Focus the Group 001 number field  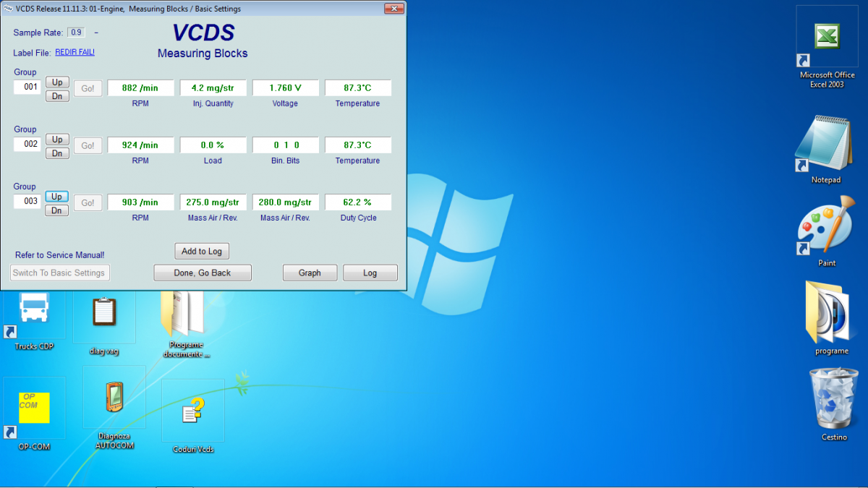[27, 87]
